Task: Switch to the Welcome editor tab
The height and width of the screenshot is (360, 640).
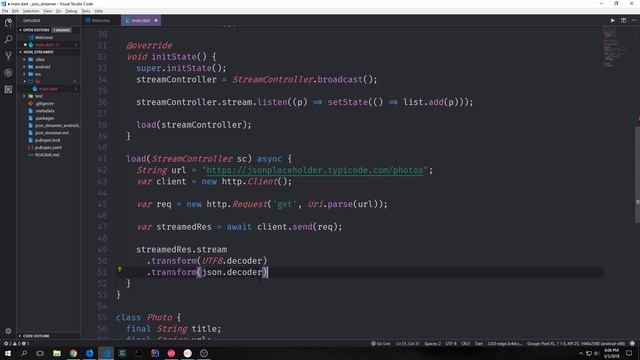Action: point(101,20)
